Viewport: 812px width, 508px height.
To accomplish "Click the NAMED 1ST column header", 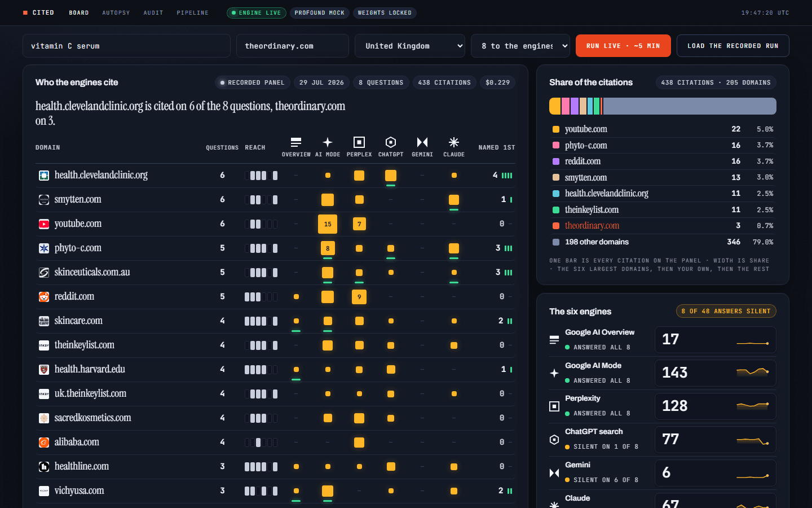I will coord(497,148).
